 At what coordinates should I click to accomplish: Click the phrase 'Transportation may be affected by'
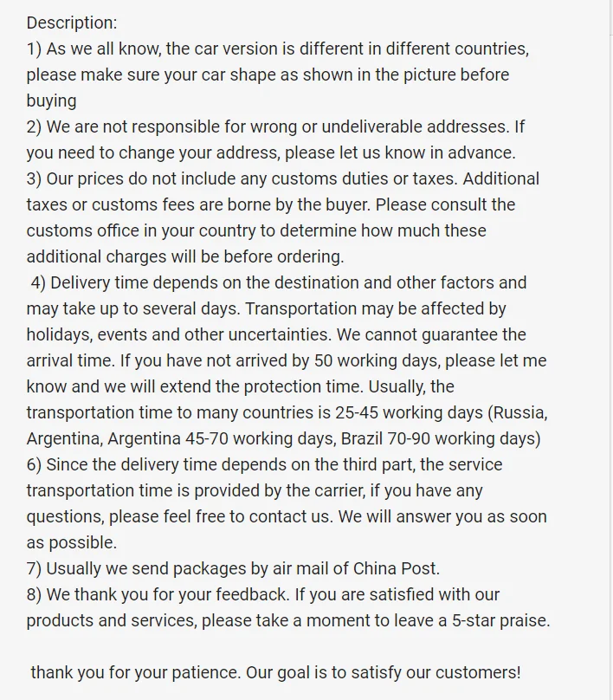pyautogui.click(x=376, y=308)
